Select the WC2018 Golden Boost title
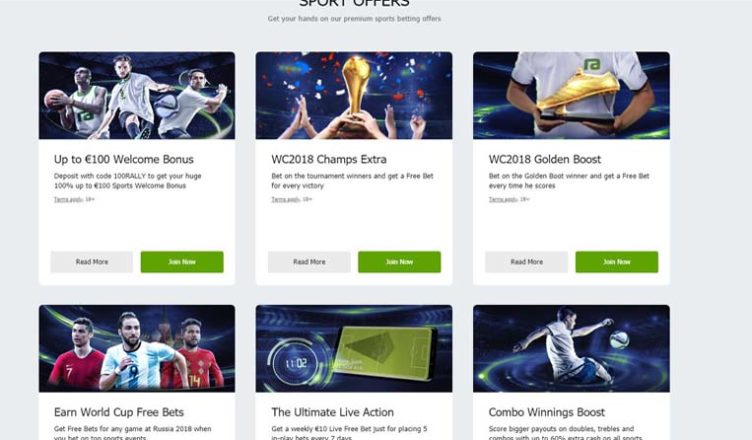This screenshot has height=440, width=752. tap(545, 159)
